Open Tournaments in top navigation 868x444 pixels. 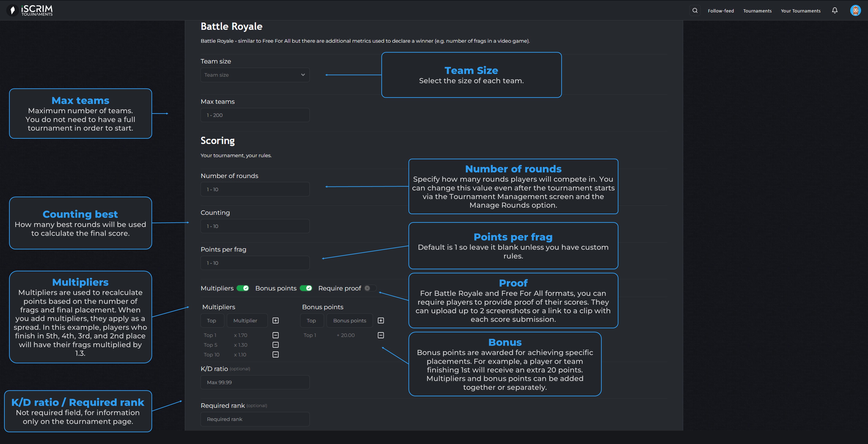tap(757, 11)
